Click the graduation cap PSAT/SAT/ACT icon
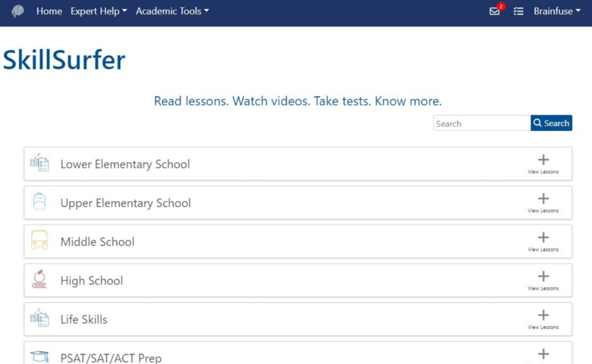Screen dimensions: 592x364 [x=40, y=356]
